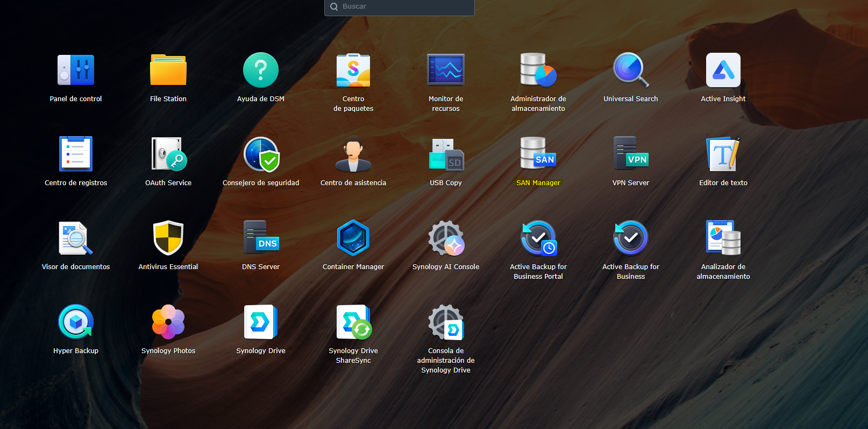Open Panel de control

(x=76, y=70)
